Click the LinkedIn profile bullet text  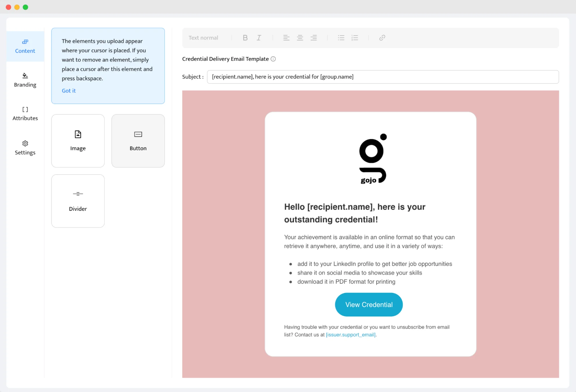[375, 264]
